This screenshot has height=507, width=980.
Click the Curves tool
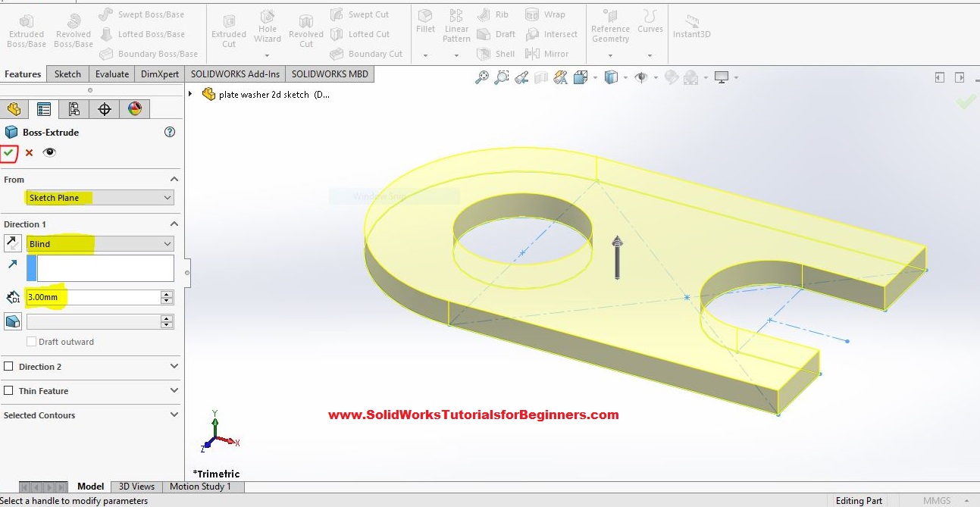pos(650,22)
